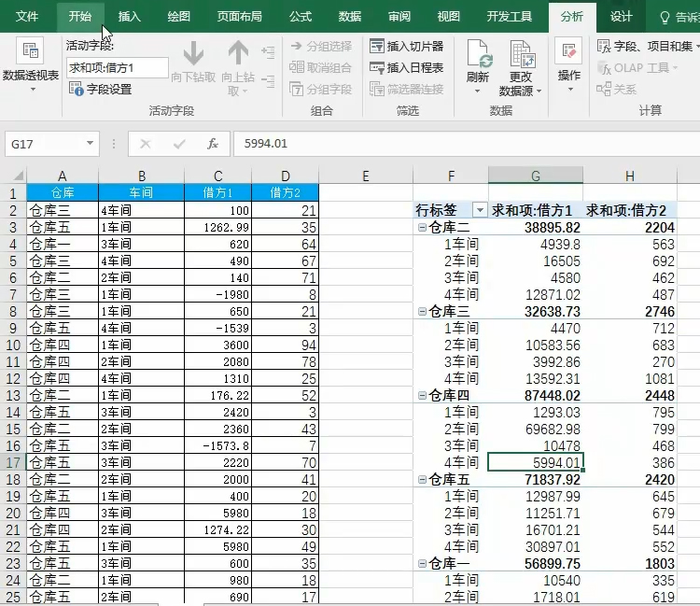Click the formula bar cancel X icon
This screenshot has width=700, height=606.
145,144
